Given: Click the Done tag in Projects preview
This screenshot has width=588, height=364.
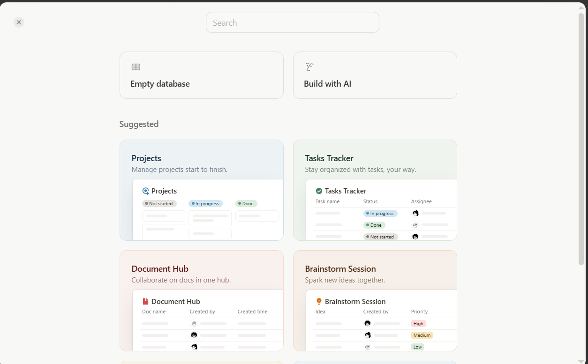Looking at the screenshot, I should coord(246,204).
